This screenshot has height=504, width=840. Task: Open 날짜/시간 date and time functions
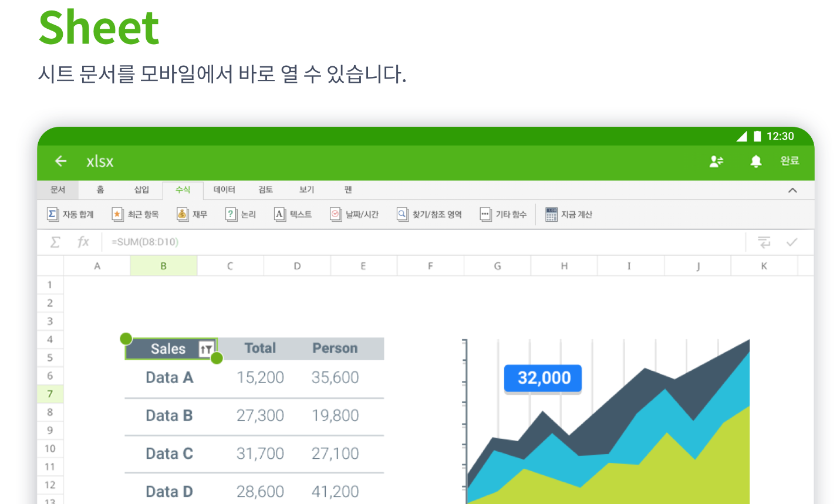tap(354, 214)
